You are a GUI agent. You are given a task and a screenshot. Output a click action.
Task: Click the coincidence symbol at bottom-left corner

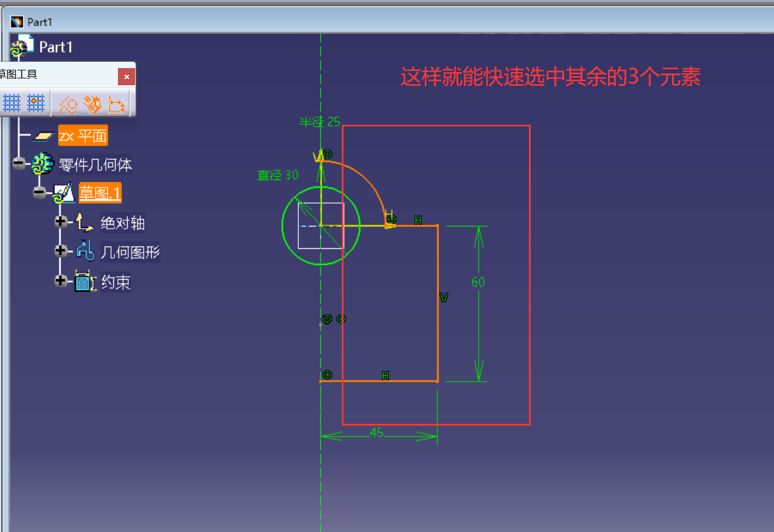[x=327, y=375]
